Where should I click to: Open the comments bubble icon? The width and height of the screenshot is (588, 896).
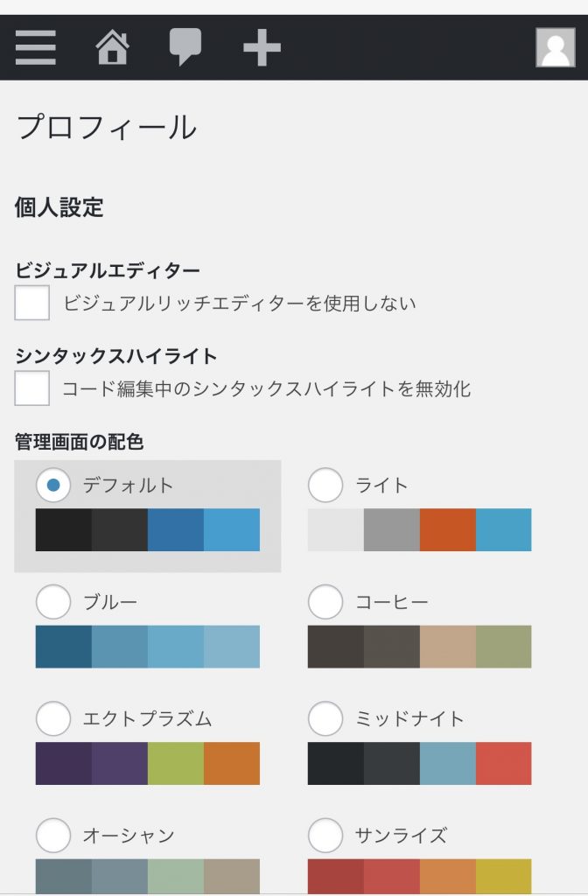(x=185, y=47)
